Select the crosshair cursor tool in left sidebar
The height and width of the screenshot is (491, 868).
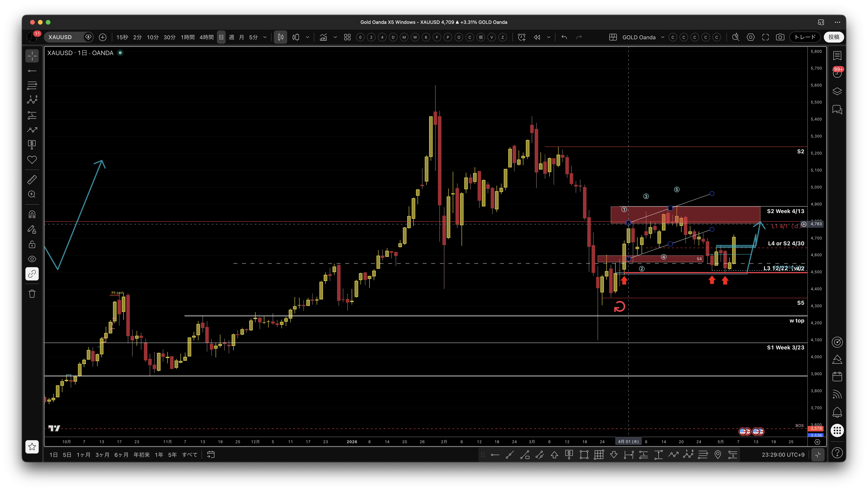(32, 56)
